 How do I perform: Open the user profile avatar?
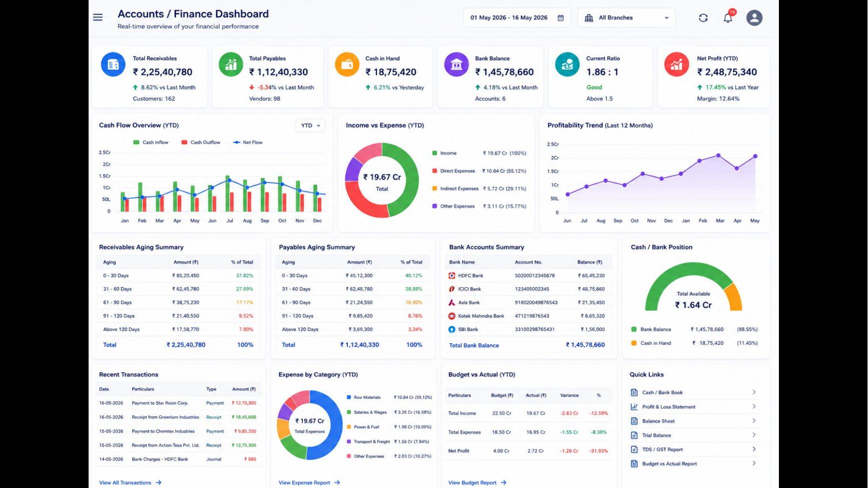click(x=754, y=18)
